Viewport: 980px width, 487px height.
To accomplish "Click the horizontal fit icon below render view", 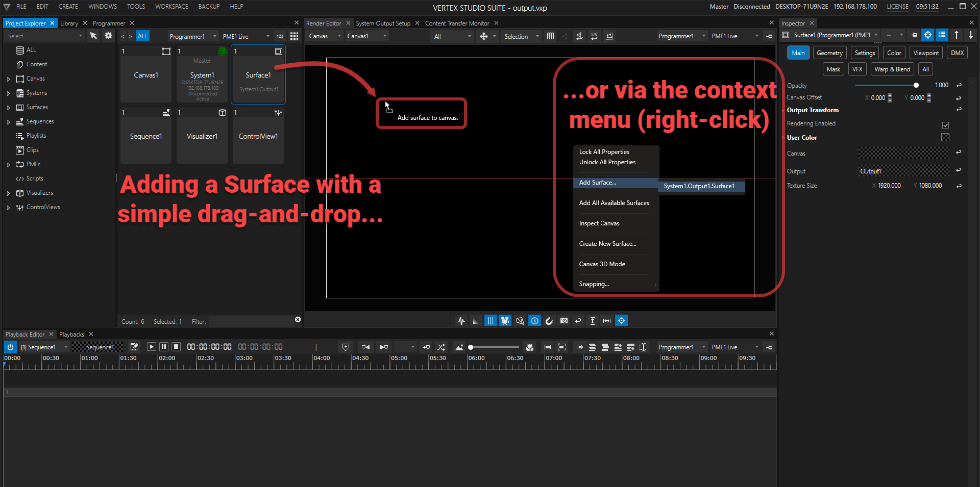I will tap(607, 321).
